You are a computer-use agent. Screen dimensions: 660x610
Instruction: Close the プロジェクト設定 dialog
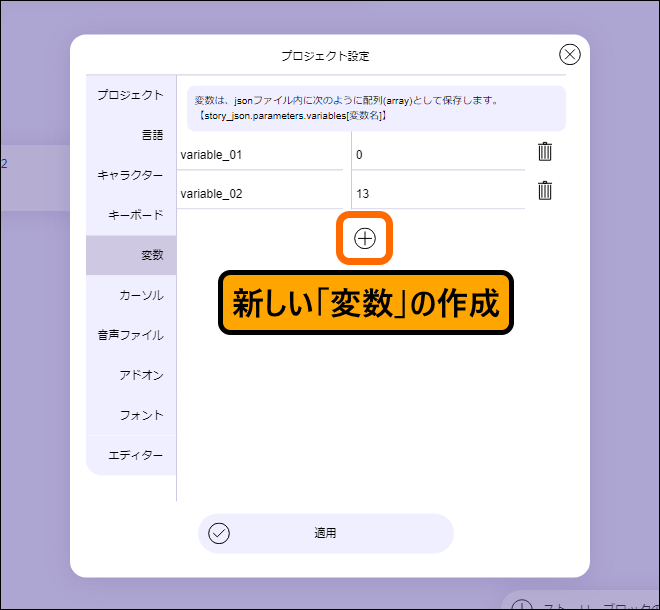click(x=569, y=55)
